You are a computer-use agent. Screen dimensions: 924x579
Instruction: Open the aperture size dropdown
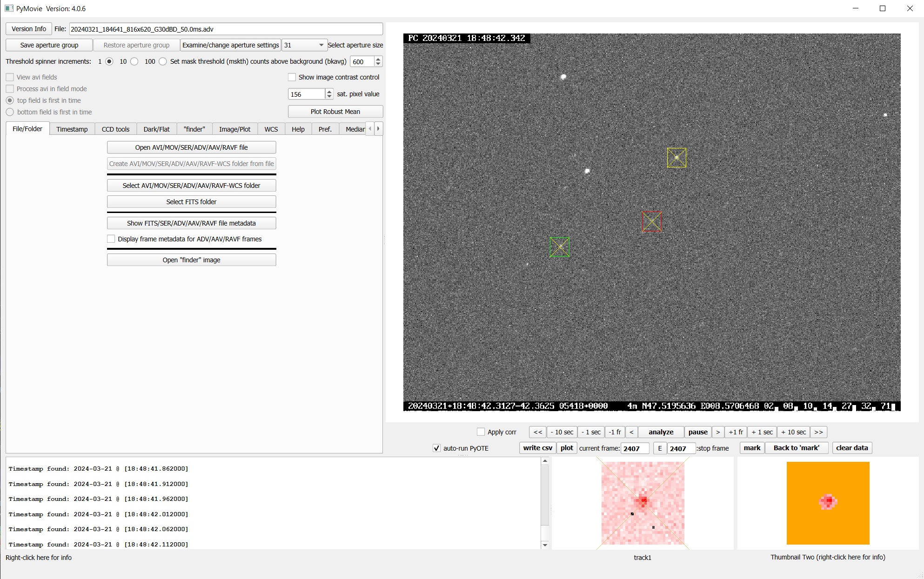321,45
